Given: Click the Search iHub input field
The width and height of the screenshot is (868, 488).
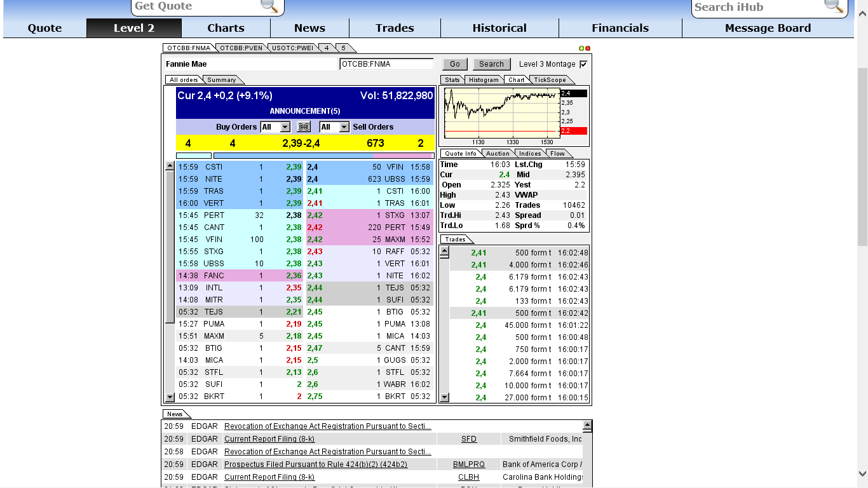Looking at the screenshot, I should click(x=757, y=6).
